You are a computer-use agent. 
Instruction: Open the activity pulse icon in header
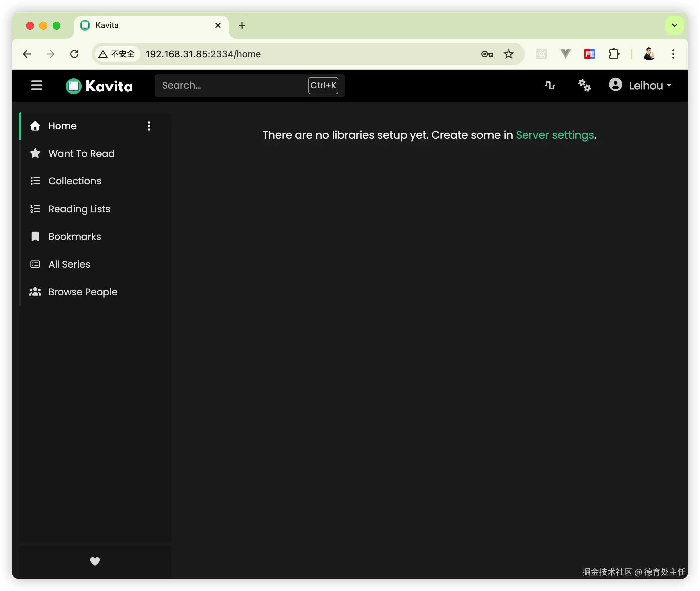pos(550,85)
